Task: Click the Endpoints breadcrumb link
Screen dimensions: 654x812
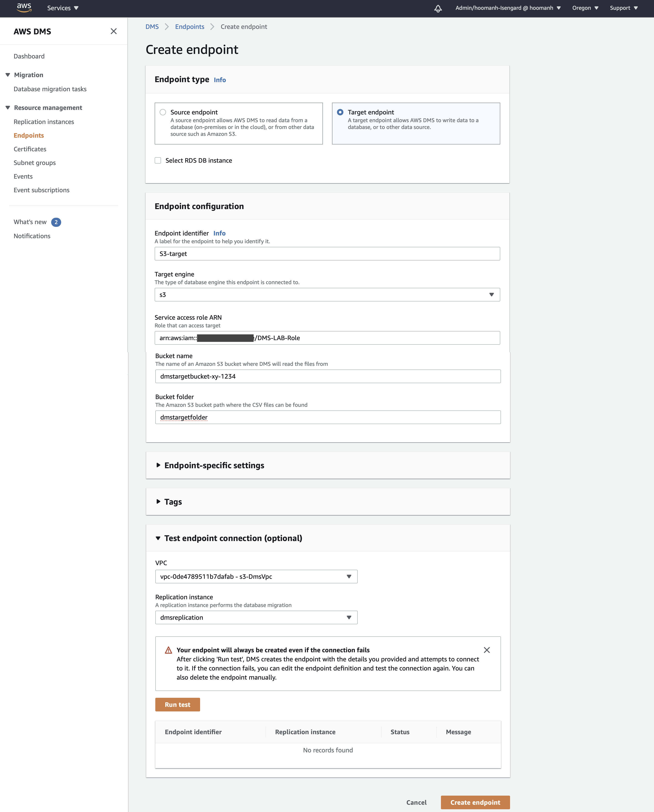Action: point(189,27)
